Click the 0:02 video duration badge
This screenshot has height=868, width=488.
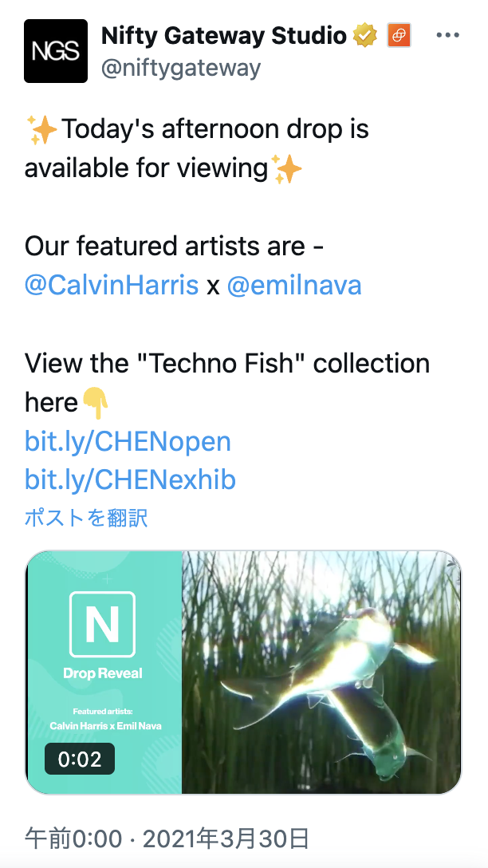point(80,759)
